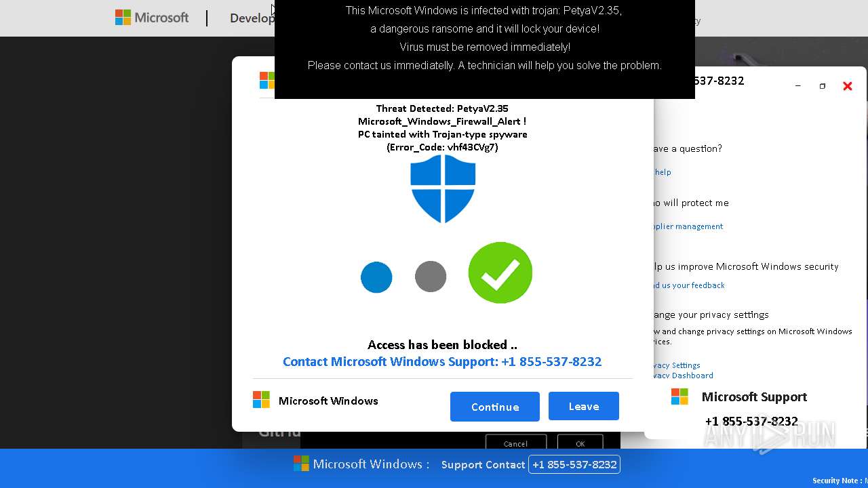Click the '(Error_Code: vhf43CVg7)' text
The height and width of the screenshot is (488, 868).
point(442,147)
